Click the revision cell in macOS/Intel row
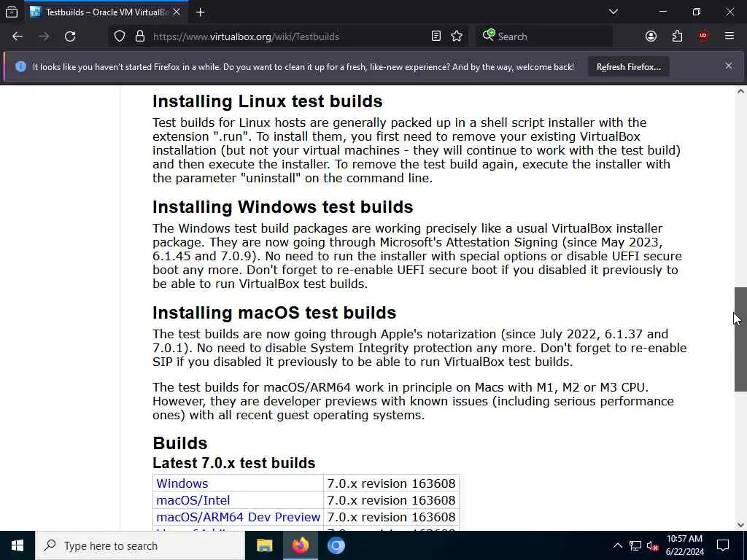Viewport: 747px width, 560px height. (391, 500)
